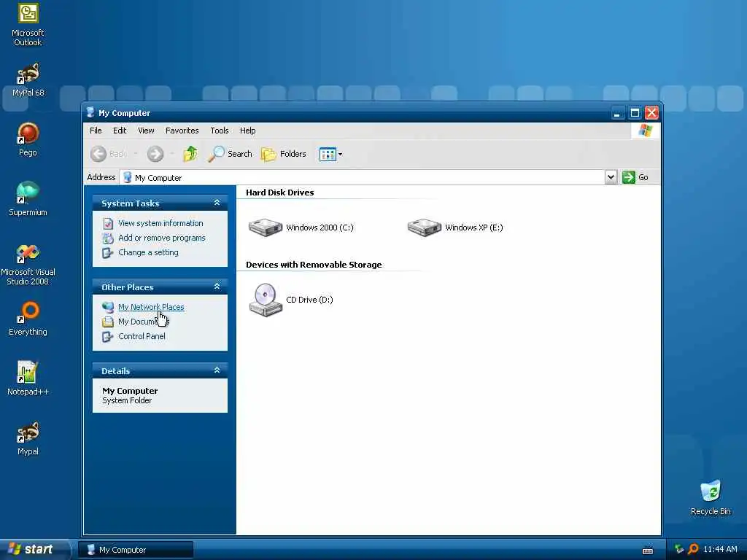The height and width of the screenshot is (560, 747).
Task: Click the network connection tray icon
Action: (679, 550)
